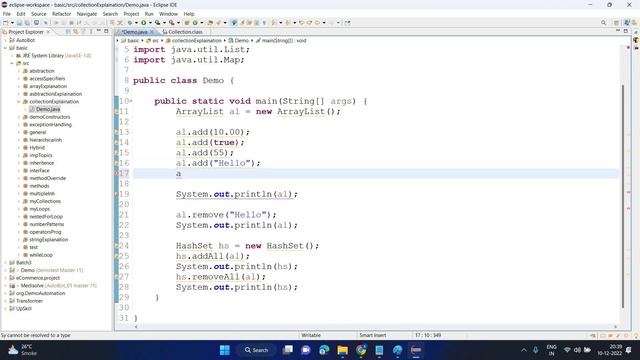Viewport: 640px width, 360px height.
Task: Select the eCommerce.project entry
Action: [38, 278]
